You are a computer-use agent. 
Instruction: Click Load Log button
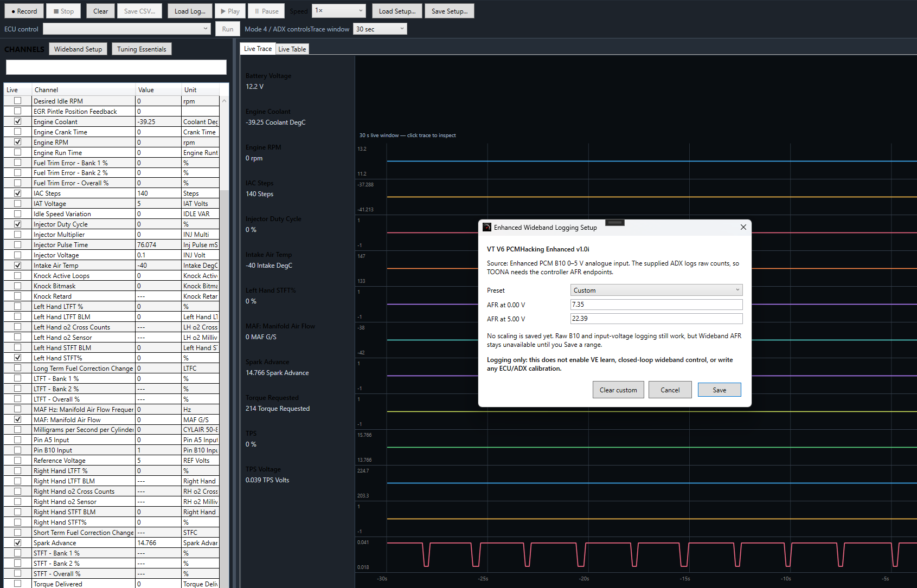(190, 11)
